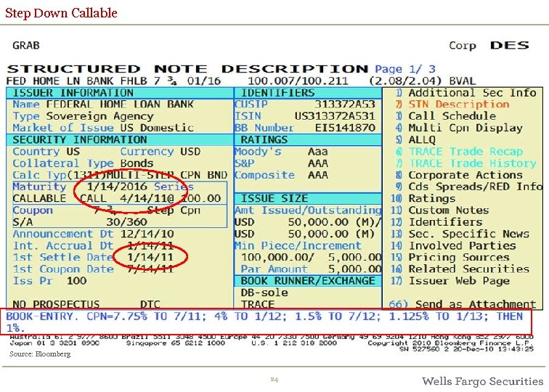Click the Corp sector label
This screenshot has width=549, height=392.
pyautogui.click(x=463, y=46)
